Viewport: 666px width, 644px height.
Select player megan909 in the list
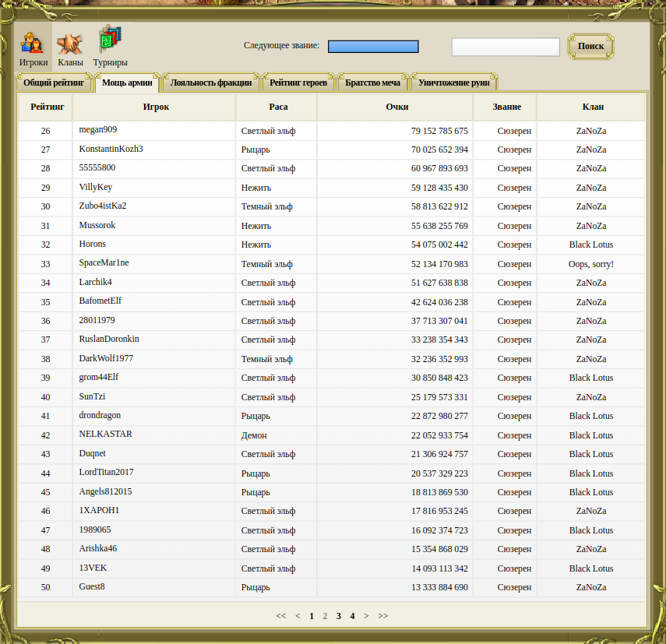pos(98,130)
